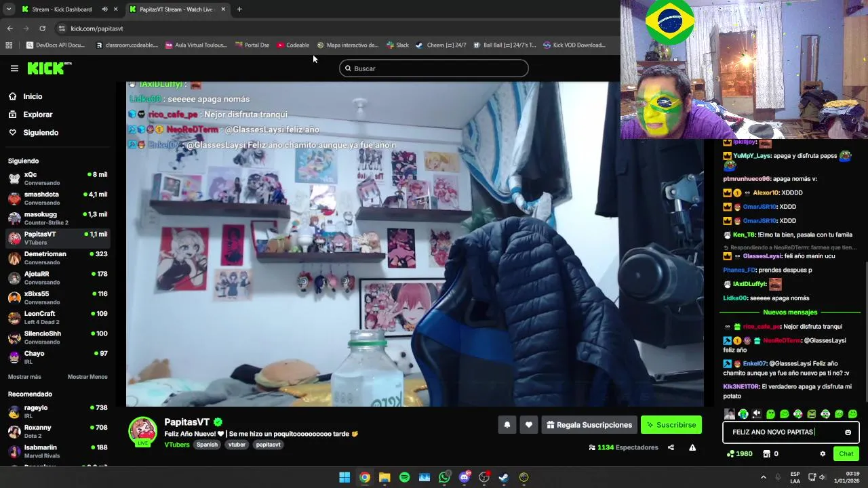868x488 pixels.
Task: Select the PapitasVT Stream browser tab
Action: pyautogui.click(x=176, y=9)
